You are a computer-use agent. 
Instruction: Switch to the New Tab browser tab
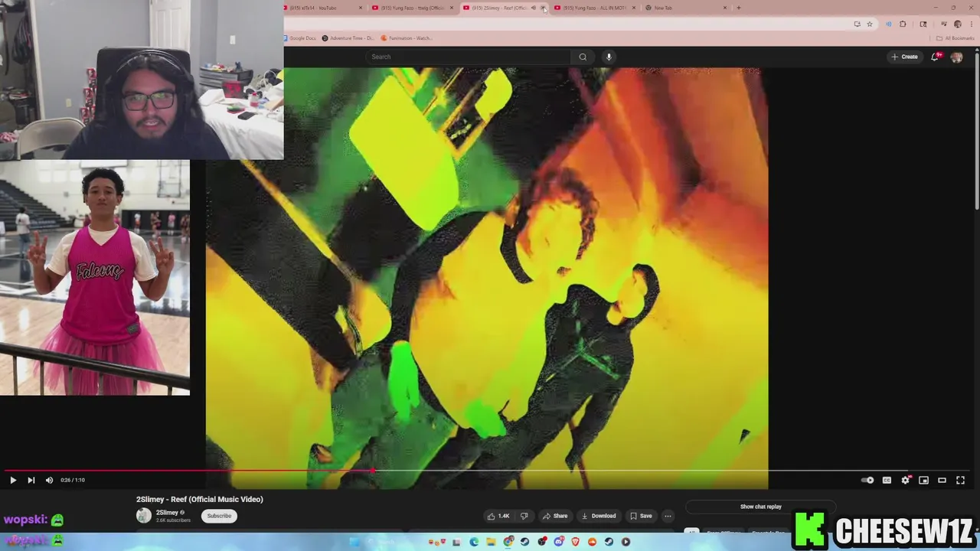(x=685, y=8)
